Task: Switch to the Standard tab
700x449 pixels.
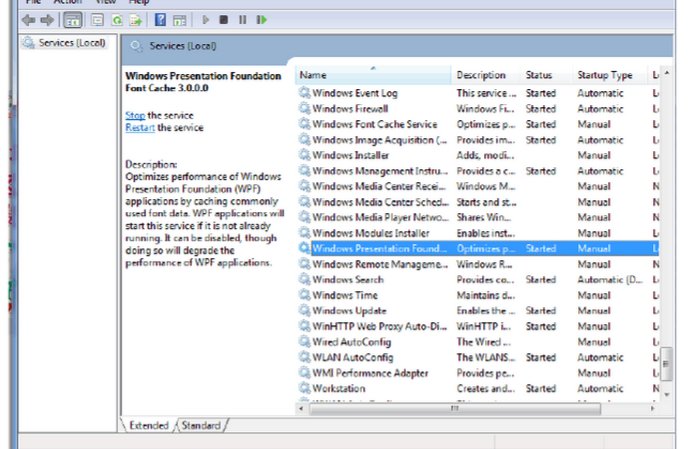Action: click(x=201, y=425)
